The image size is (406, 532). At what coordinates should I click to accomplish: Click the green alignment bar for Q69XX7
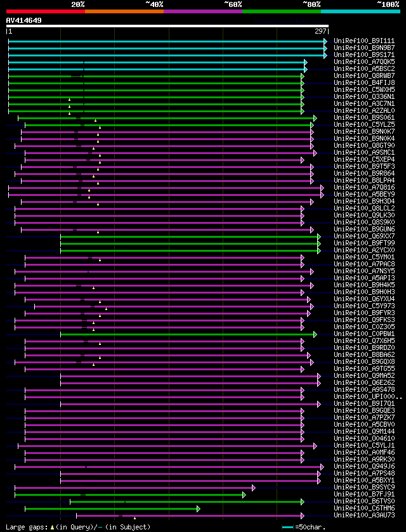click(x=191, y=237)
